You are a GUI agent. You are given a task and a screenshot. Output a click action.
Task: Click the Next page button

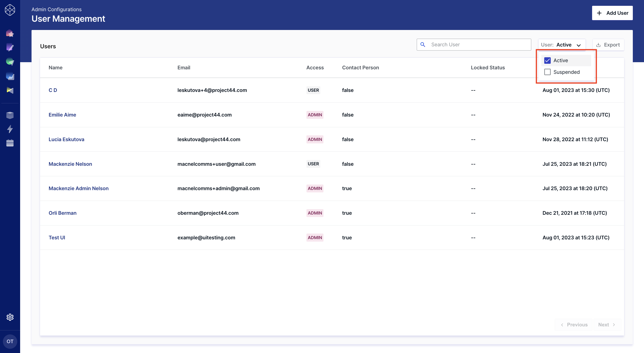pyautogui.click(x=607, y=325)
